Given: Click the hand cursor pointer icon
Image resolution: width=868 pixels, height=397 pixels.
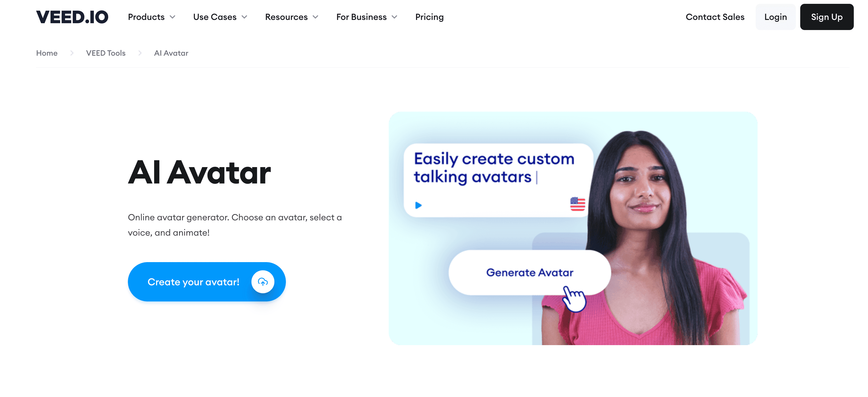Looking at the screenshot, I should point(575,299).
